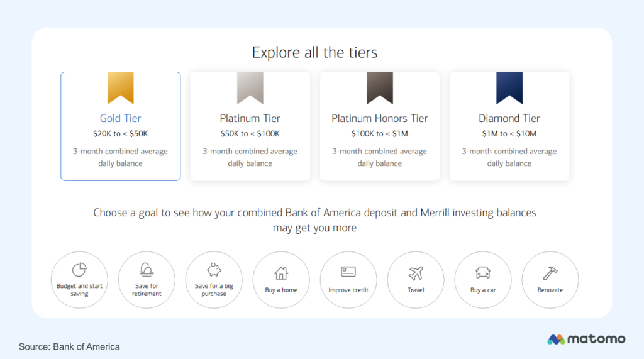This screenshot has height=359, width=644.
Task: Click the dark Platinum Honors ribbon icon
Action: (379, 88)
